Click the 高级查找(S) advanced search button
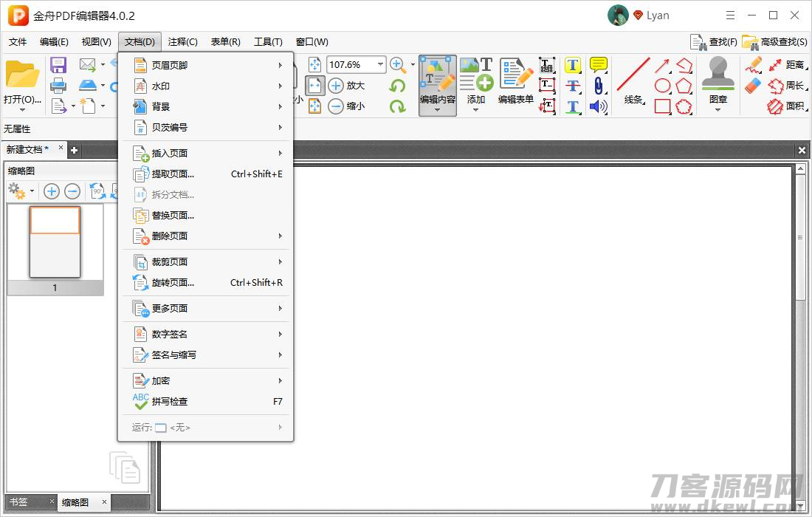812x517 pixels. [x=774, y=42]
